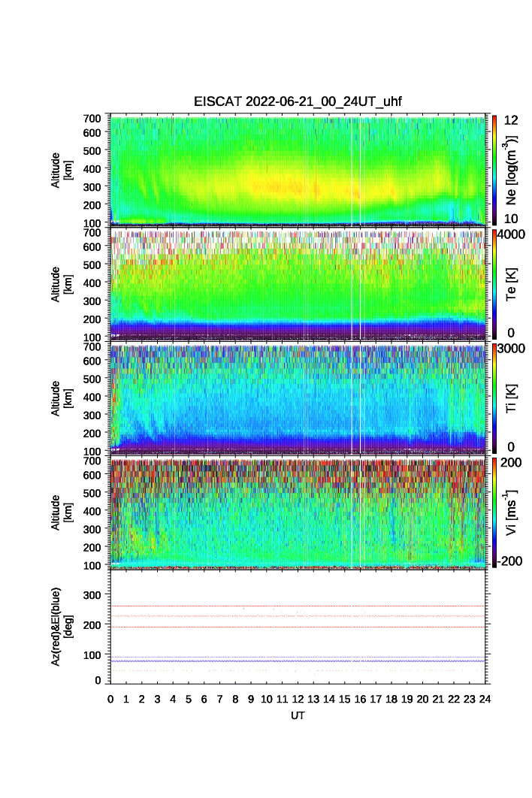Click the EISCAT 2022-06-21 plot title
The height and width of the screenshot is (798, 532).
[x=298, y=102]
